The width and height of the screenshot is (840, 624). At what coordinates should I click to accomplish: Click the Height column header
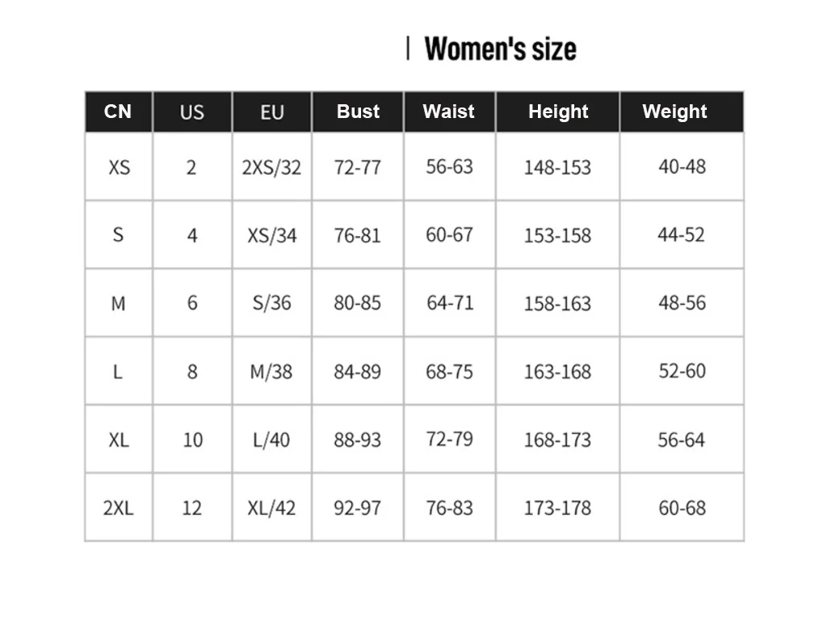coord(558,112)
